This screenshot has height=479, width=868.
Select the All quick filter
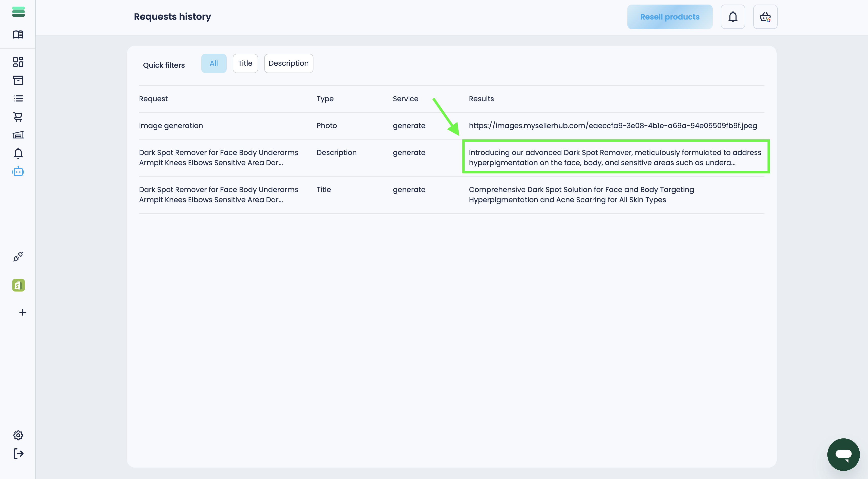click(x=214, y=63)
